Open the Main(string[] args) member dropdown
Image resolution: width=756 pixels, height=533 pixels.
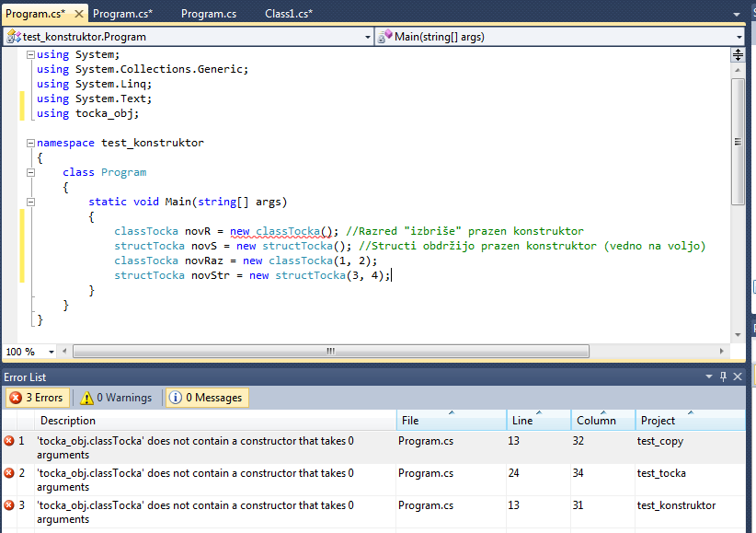(x=739, y=37)
